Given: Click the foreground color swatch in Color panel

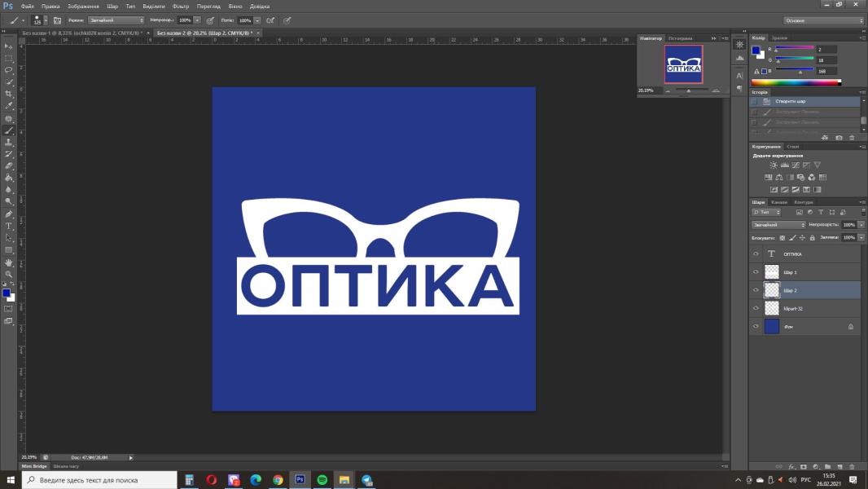Looking at the screenshot, I should (756, 50).
